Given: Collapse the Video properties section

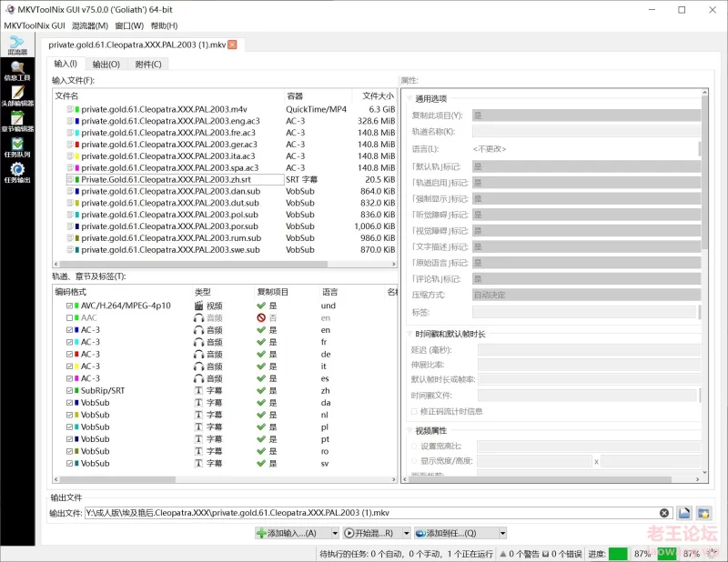Looking at the screenshot, I should [410, 431].
